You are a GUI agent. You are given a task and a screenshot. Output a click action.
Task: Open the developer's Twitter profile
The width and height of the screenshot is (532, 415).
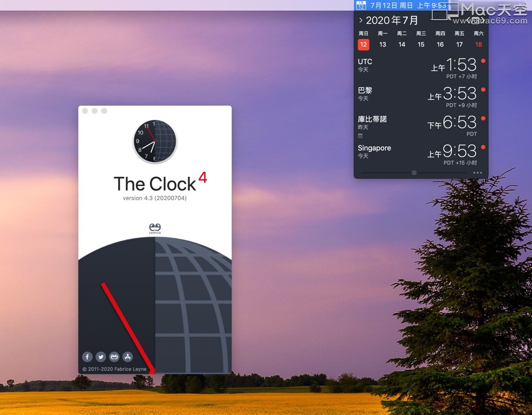tap(101, 357)
